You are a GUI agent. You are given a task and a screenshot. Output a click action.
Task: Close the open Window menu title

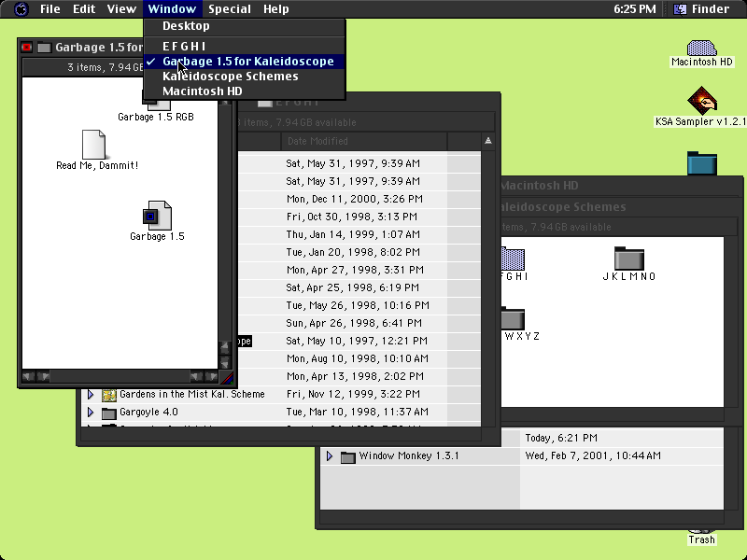point(172,9)
